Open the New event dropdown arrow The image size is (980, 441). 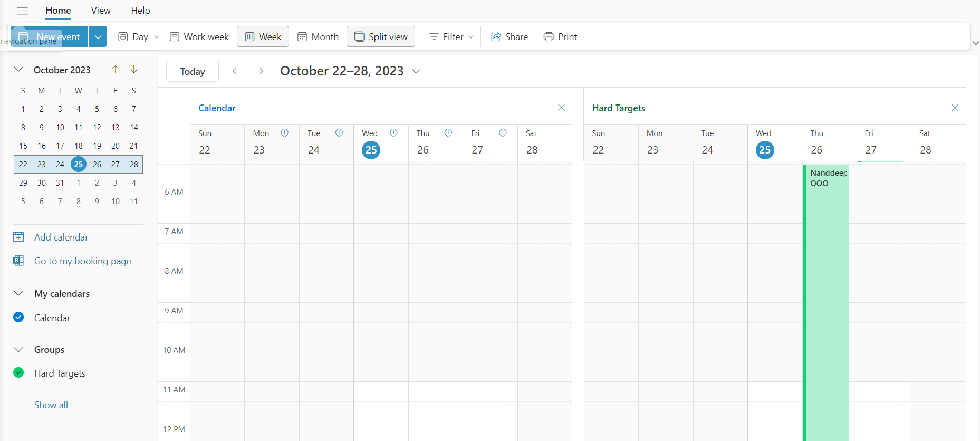pyautogui.click(x=98, y=37)
